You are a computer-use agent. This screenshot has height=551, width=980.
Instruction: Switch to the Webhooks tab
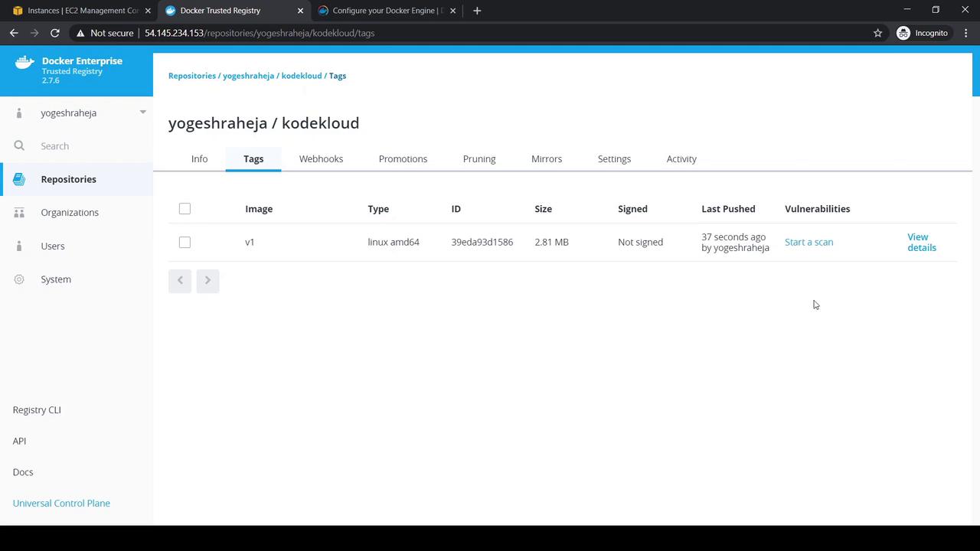[321, 159]
